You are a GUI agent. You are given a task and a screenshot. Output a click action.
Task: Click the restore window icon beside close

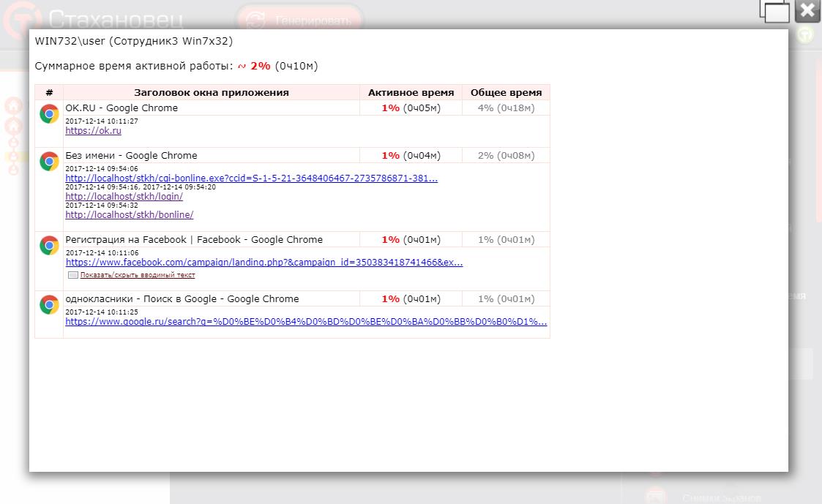(x=775, y=11)
